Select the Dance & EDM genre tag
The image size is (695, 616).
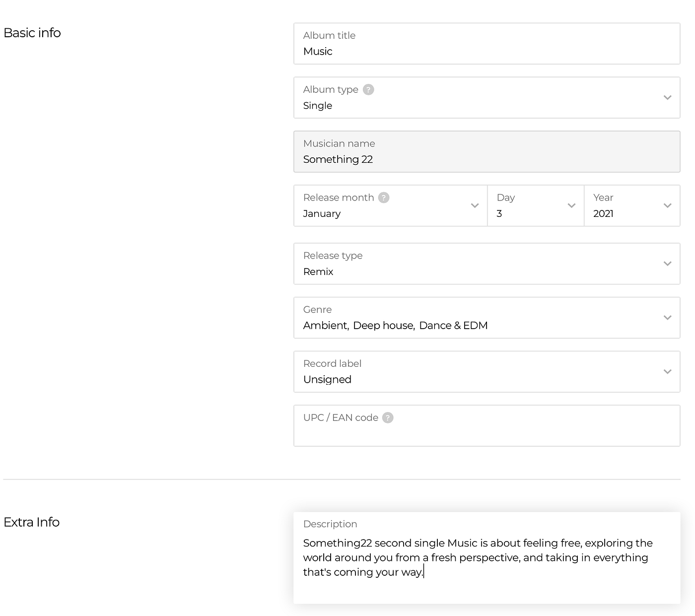tap(453, 326)
